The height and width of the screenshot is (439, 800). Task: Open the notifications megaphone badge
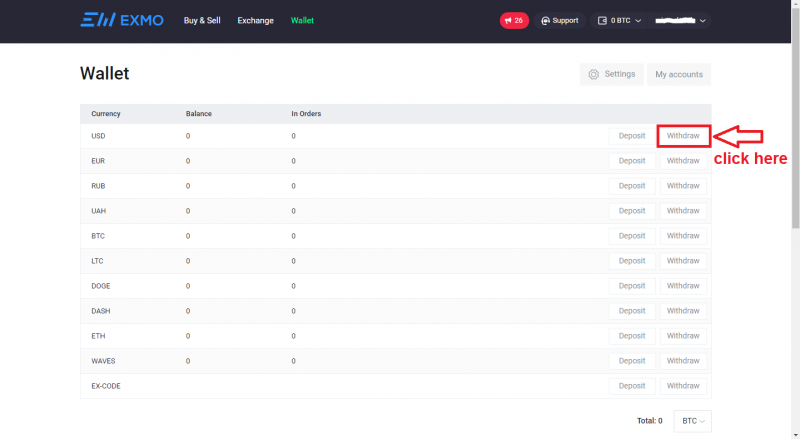pos(514,20)
